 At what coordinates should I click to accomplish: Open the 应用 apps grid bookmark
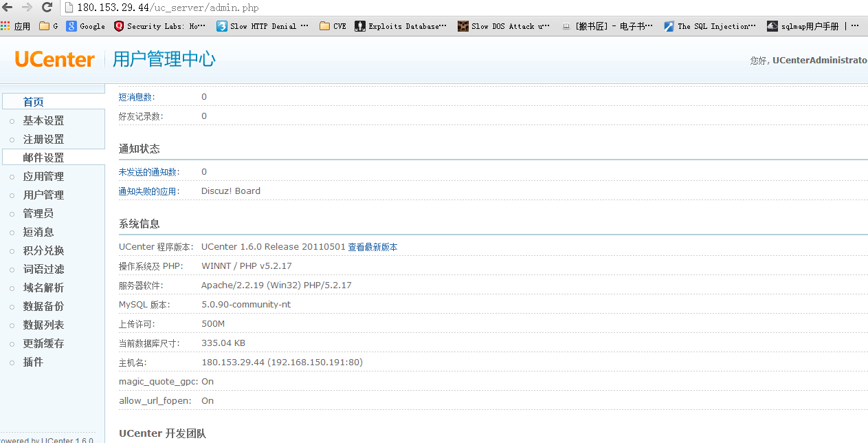click(16, 26)
